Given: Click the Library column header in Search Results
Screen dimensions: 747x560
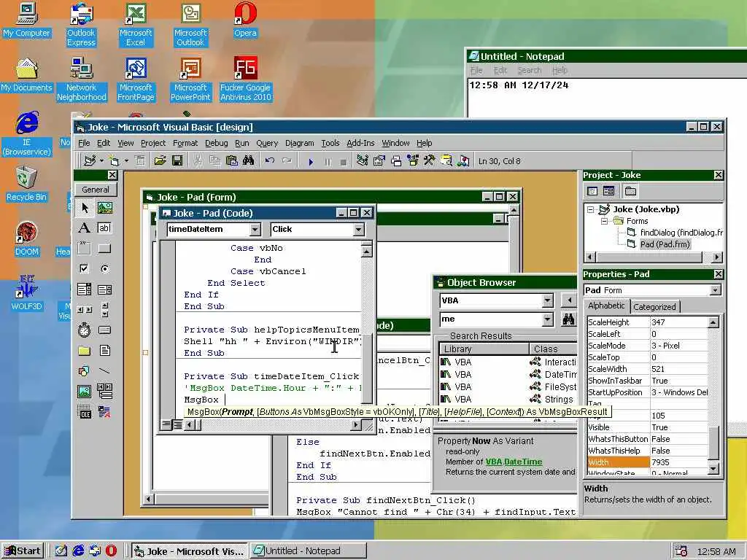Looking at the screenshot, I should (484, 349).
